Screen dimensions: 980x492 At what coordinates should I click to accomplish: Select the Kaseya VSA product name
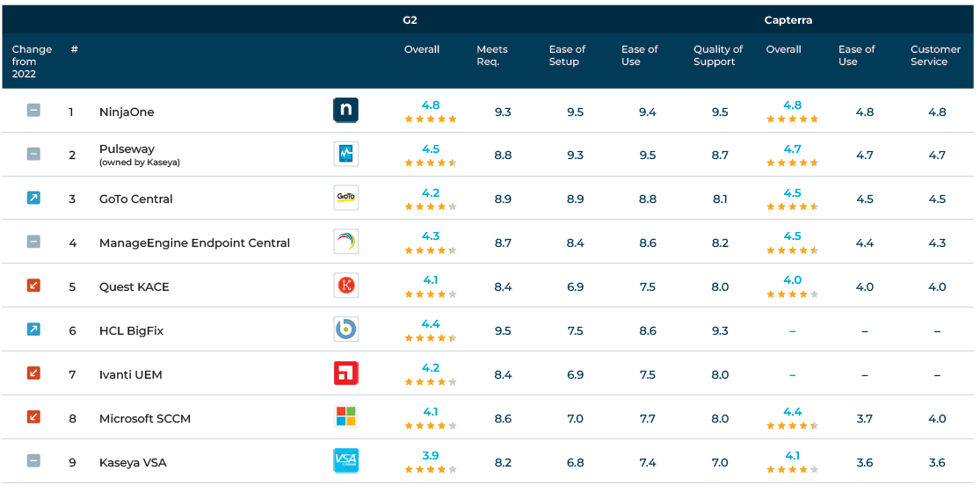pos(133,463)
